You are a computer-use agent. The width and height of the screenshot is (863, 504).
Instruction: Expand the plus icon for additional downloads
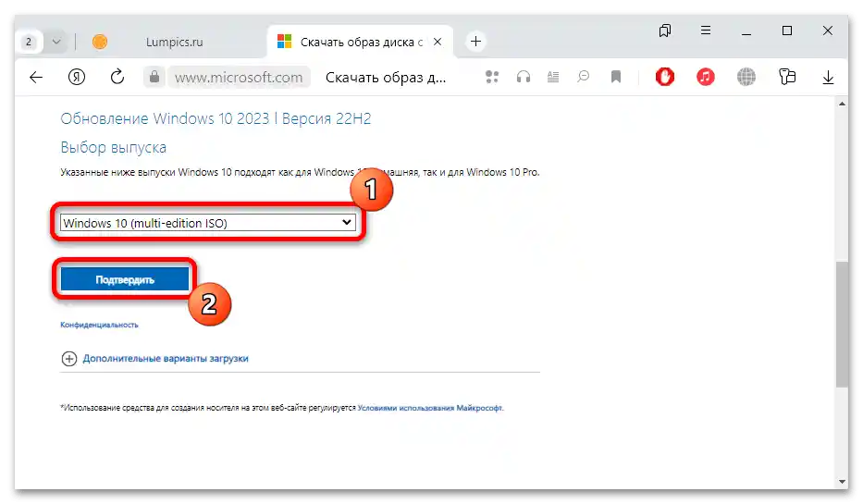click(x=68, y=359)
